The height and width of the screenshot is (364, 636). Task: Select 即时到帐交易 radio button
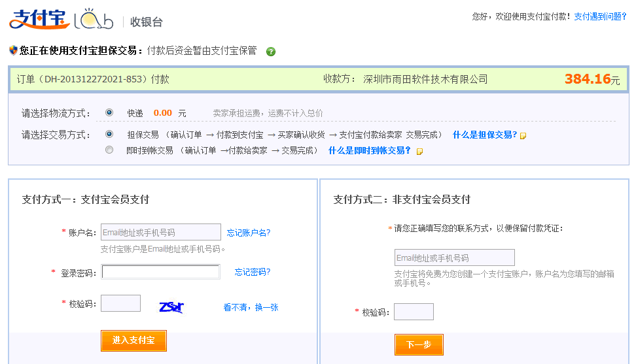pos(109,150)
